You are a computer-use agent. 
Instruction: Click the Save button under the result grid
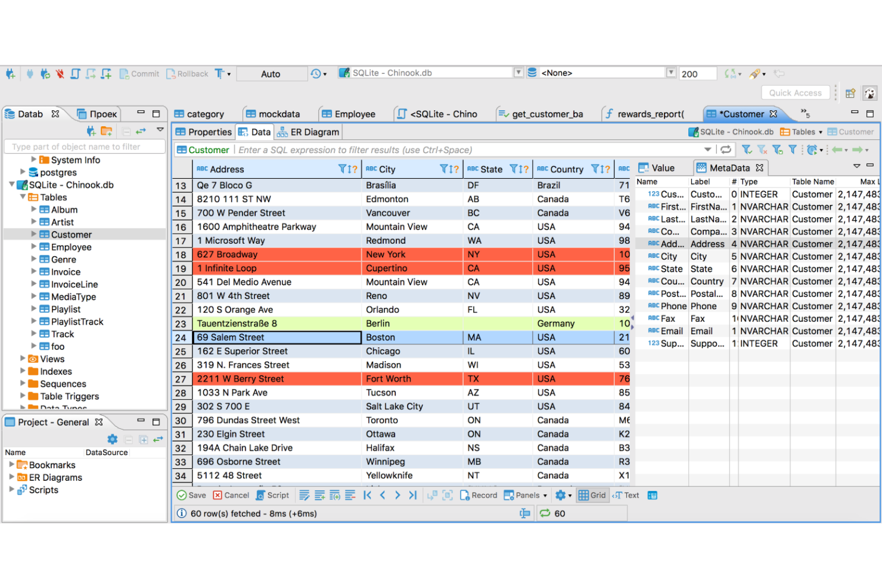[192, 495]
